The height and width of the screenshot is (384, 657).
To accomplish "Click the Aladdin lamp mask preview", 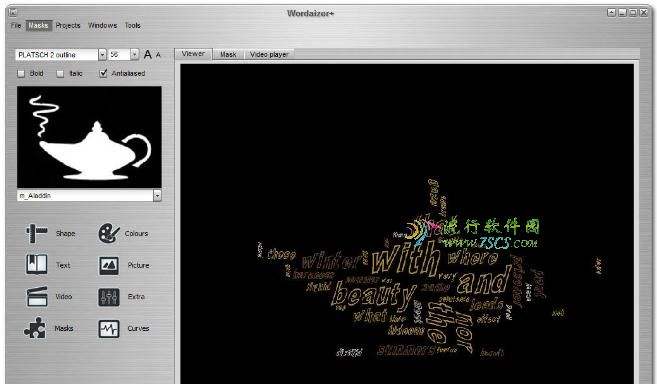I will point(89,137).
